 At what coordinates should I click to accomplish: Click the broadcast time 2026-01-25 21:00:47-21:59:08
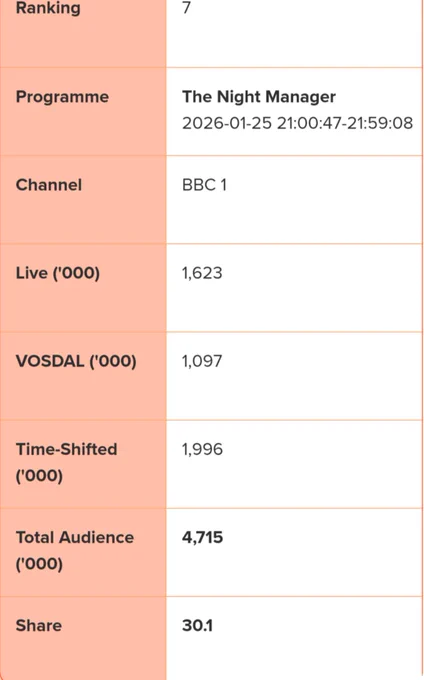click(297, 124)
